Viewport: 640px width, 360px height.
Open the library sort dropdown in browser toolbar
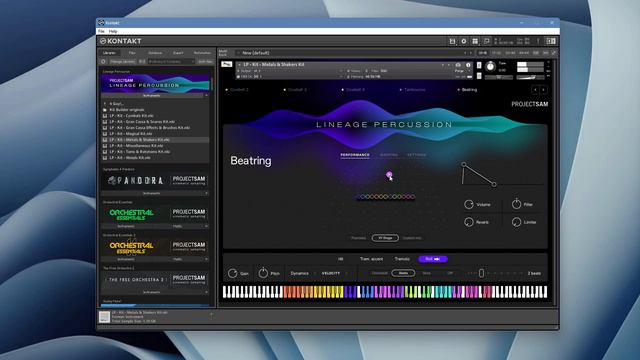point(171,62)
